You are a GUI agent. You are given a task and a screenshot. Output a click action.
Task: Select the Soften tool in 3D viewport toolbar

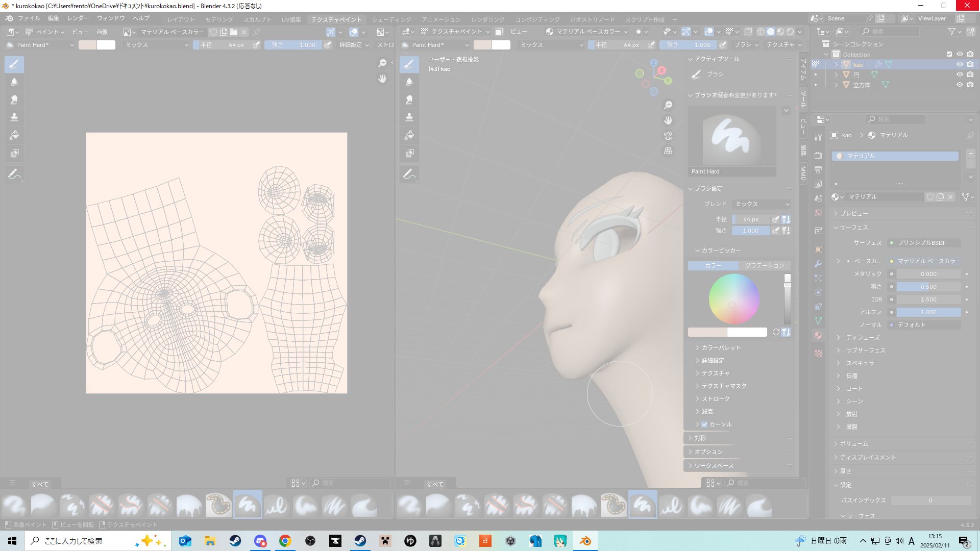point(409,82)
